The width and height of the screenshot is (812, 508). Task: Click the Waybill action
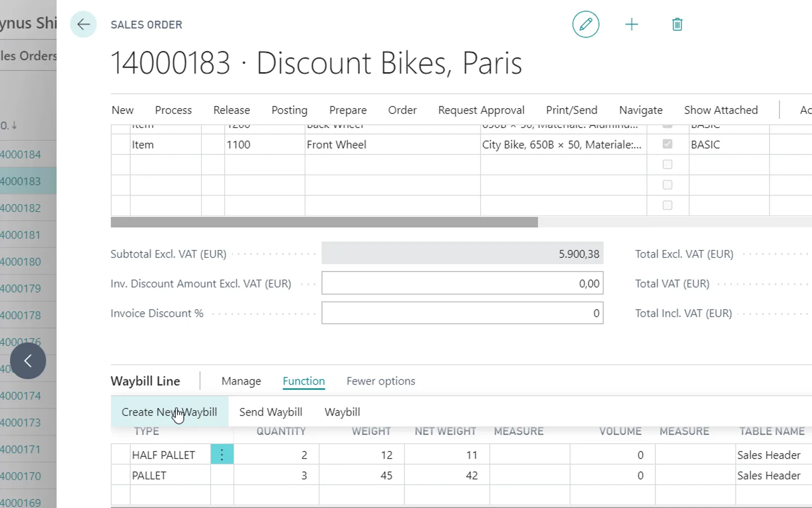[342, 412]
